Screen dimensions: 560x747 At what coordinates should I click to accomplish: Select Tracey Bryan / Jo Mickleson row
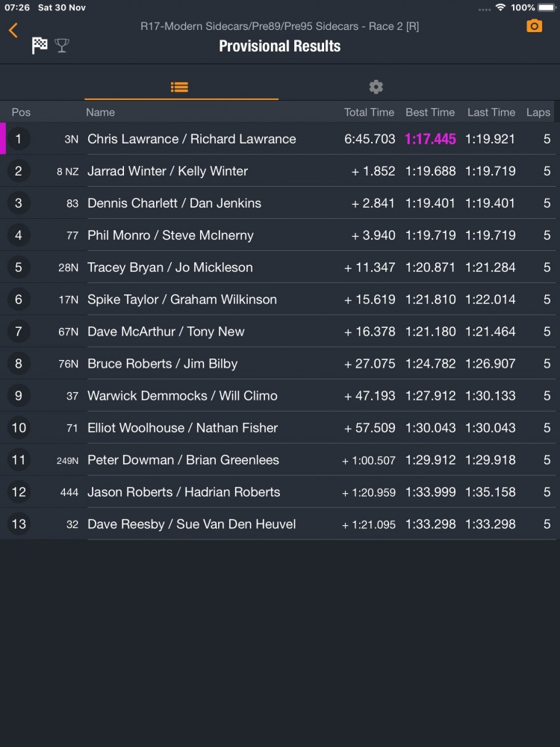pos(169,267)
